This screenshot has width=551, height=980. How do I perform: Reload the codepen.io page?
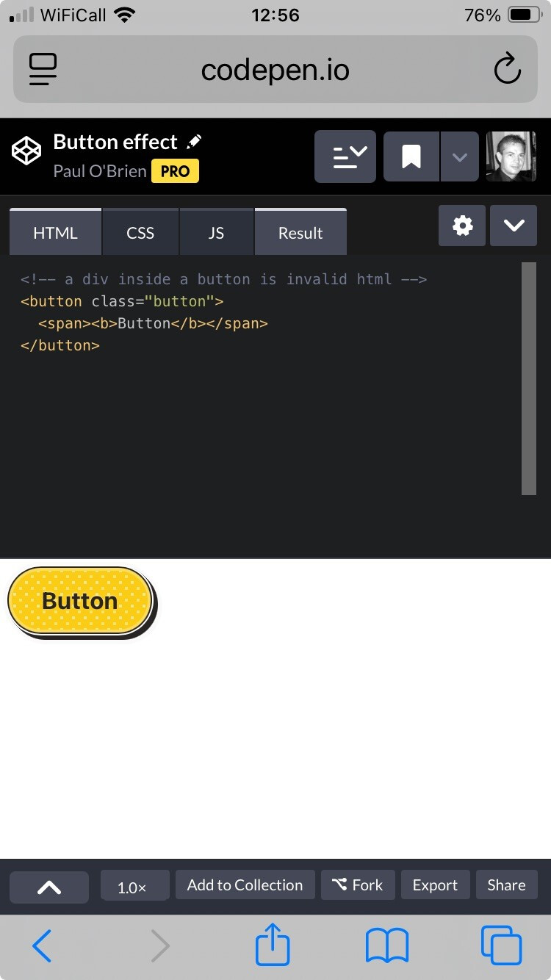[507, 70]
